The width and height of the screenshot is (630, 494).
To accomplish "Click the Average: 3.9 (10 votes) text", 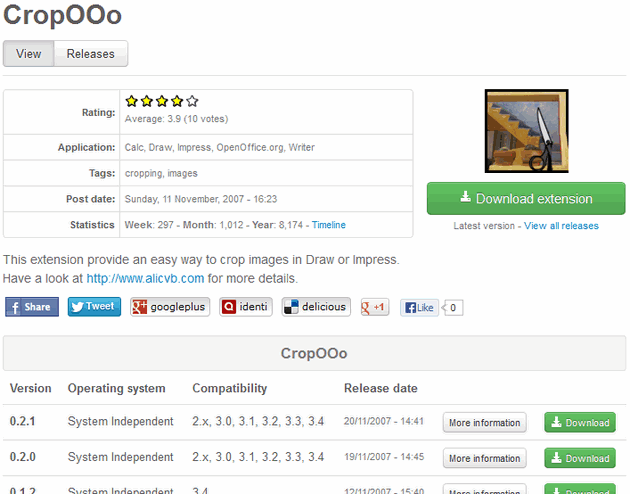I will [x=176, y=119].
